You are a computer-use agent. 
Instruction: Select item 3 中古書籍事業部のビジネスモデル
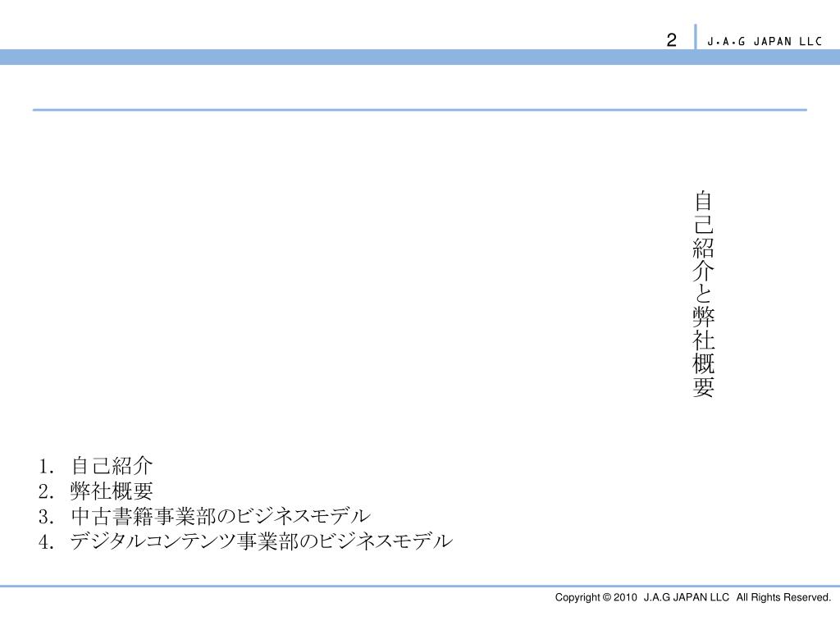point(204,516)
